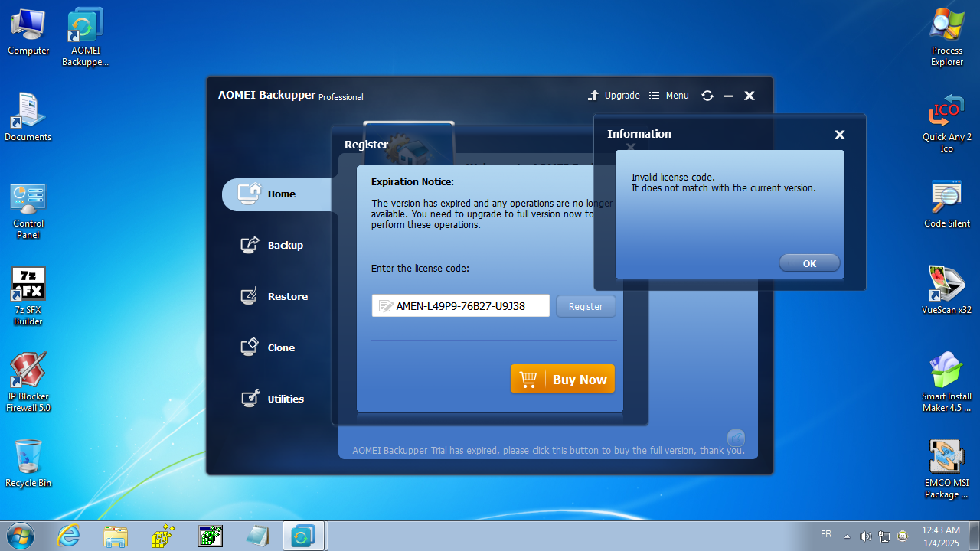Click the clock showing 12:43 AM

941,536
